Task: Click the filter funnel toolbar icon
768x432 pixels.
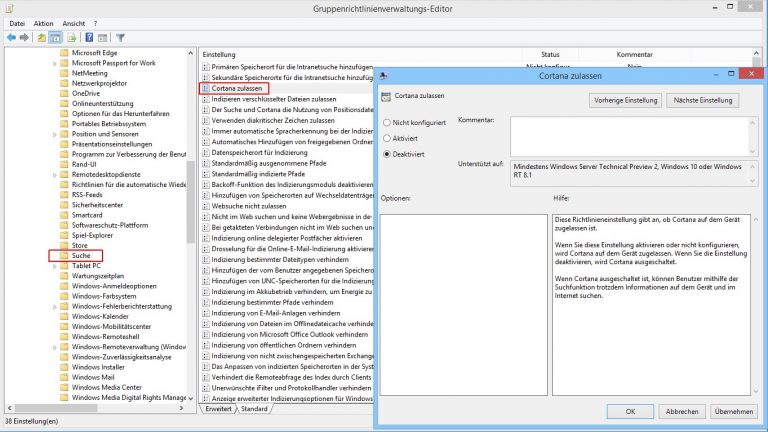Action: click(120, 38)
